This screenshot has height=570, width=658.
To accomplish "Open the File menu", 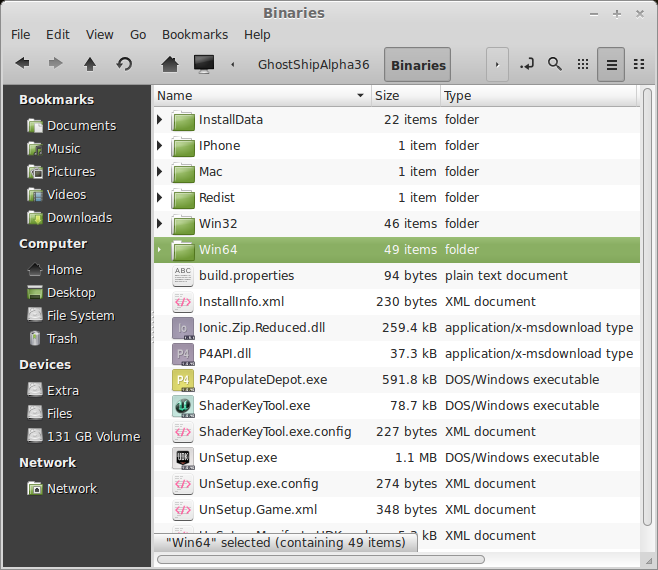I will pyautogui.click(x=21, y=34).
